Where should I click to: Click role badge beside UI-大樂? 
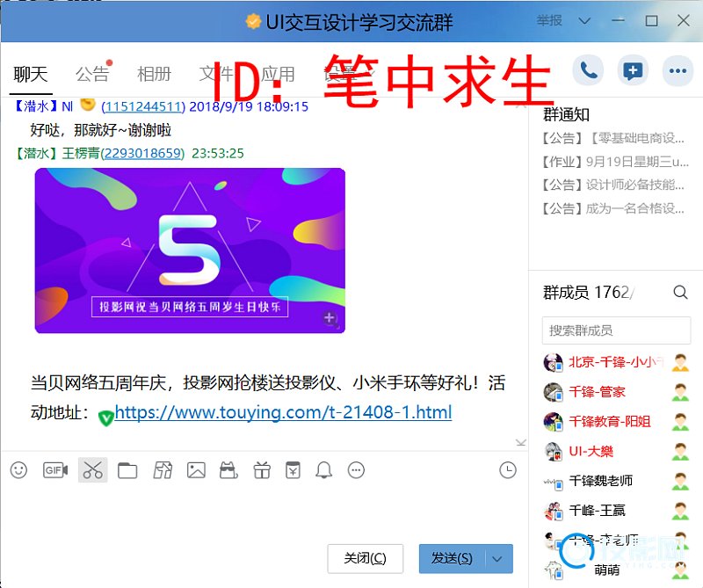tap(680, 451)
